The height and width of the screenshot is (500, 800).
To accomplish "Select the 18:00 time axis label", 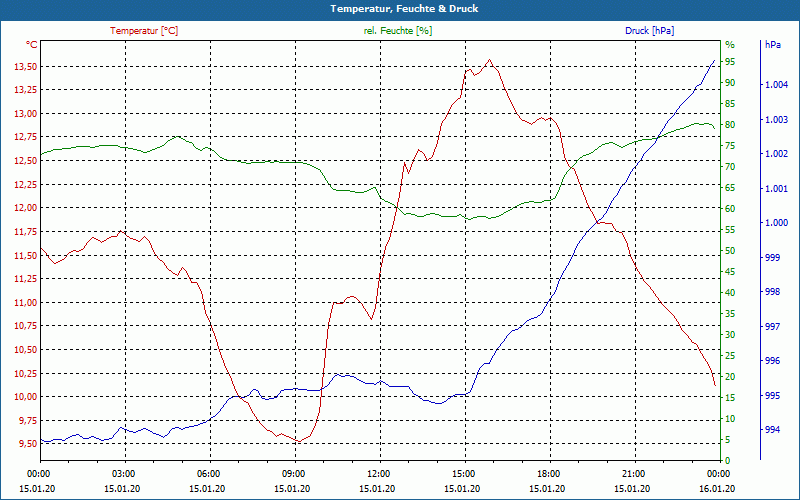I will click(x=547, y=474).
